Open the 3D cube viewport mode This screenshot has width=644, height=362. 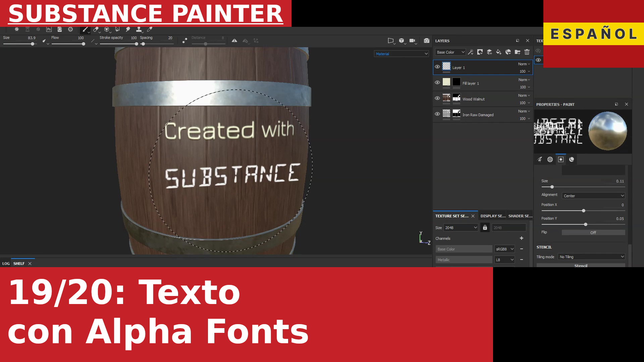tap(402, 41)
